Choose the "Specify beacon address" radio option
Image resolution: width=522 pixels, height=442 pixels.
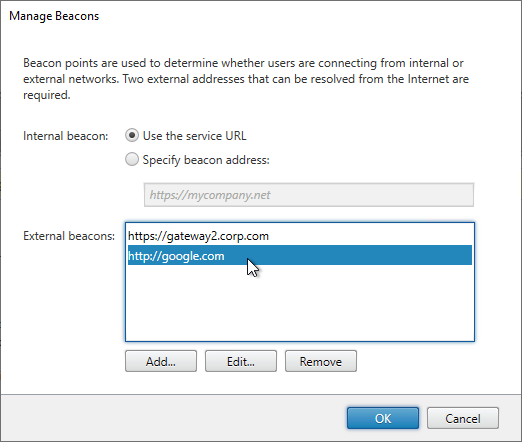coord(132,159)
